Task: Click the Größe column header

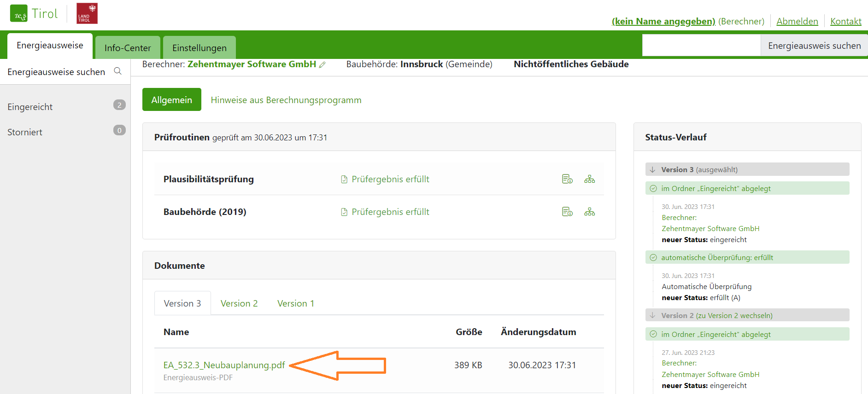Action: [x=469, y=332]
